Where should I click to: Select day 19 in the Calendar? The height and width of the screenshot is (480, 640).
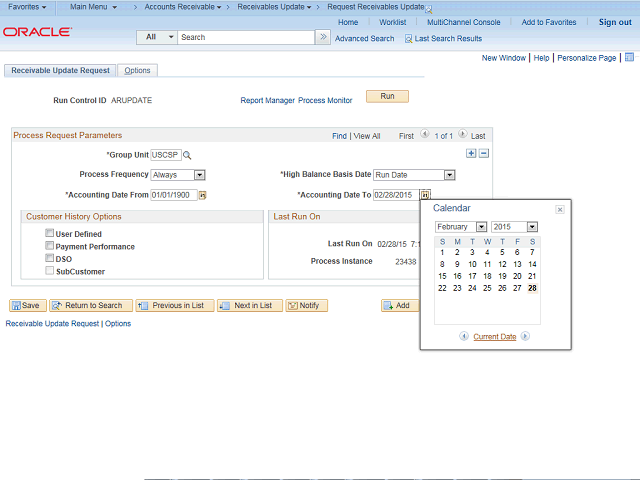point(502,276)
